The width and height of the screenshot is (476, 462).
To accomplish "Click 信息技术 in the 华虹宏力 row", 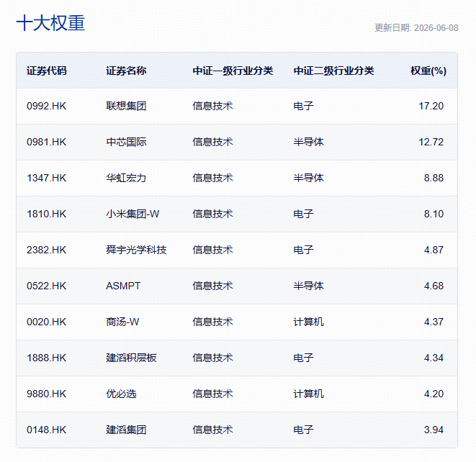I will click(212, 178).
